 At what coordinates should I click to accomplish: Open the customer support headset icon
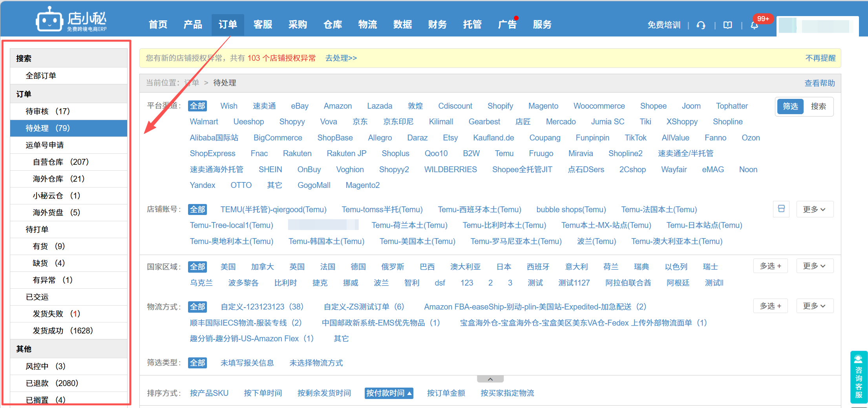pos(701,25)
